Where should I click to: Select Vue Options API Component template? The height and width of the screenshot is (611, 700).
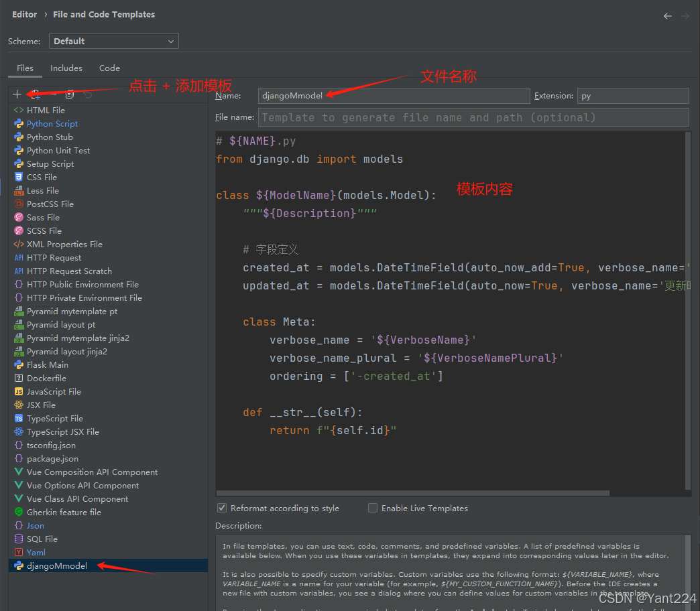point(108,485)
